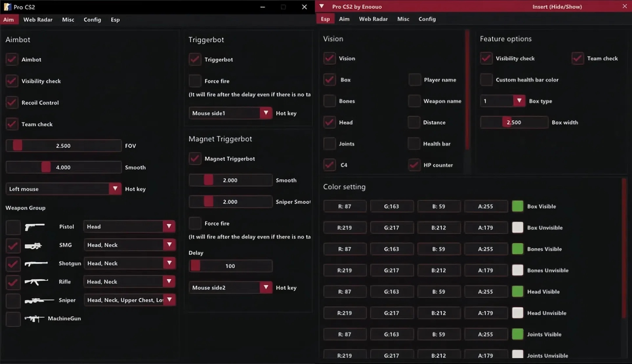Click the pistol weapon icon
This screenshot has width=632, height=364.
[x=34, y=227]
